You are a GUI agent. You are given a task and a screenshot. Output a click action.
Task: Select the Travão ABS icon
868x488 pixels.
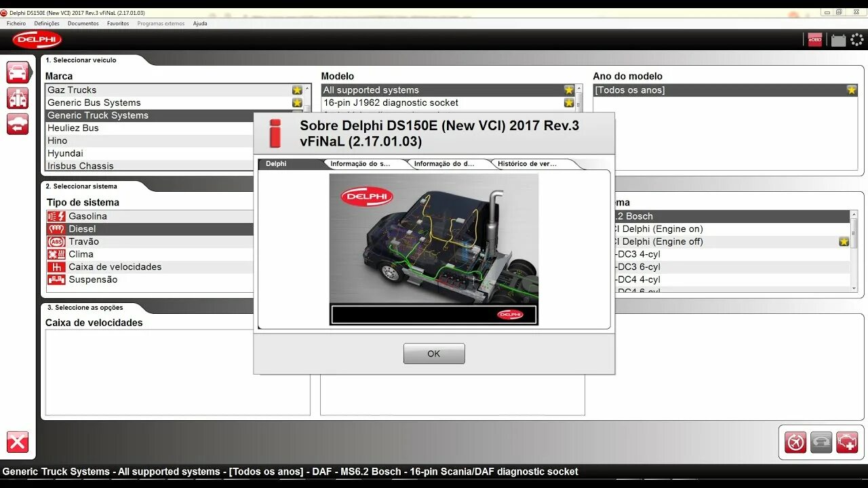56,241
